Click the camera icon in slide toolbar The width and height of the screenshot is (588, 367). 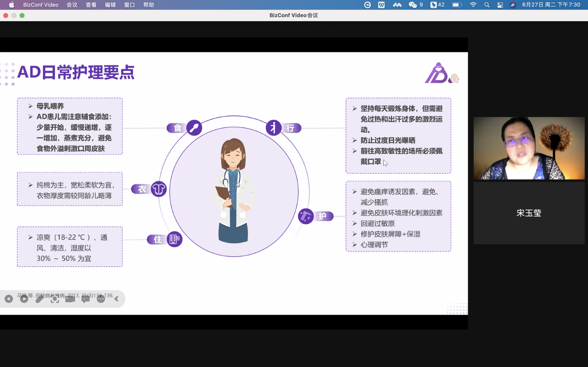(70, 299)
